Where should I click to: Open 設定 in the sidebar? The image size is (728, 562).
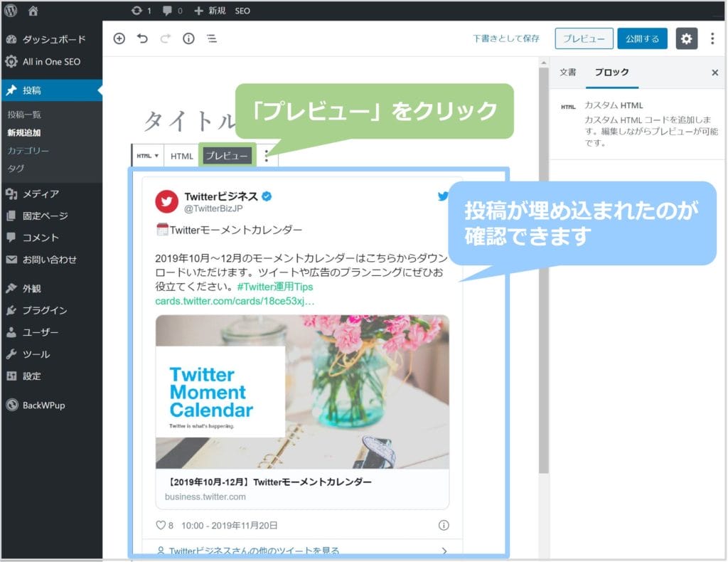[x=51, y=376]
